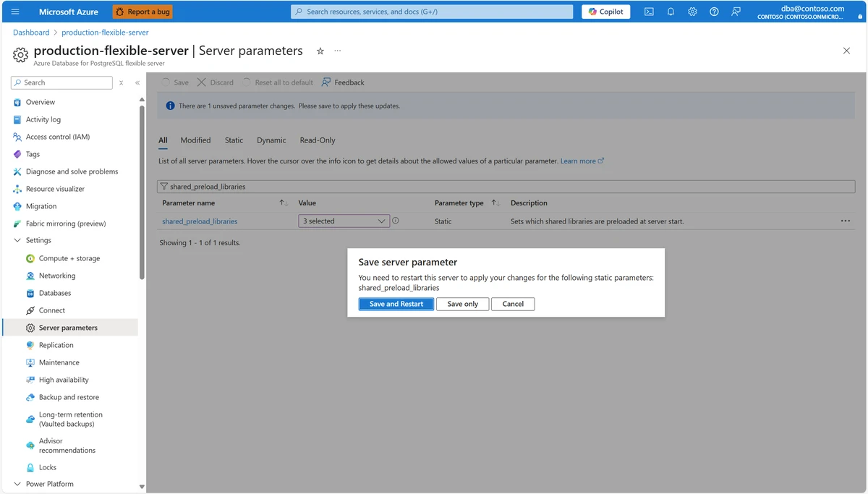Screen dimensions: 868x494
Task: Expand the Power Platform section
Action: [17, 484]
